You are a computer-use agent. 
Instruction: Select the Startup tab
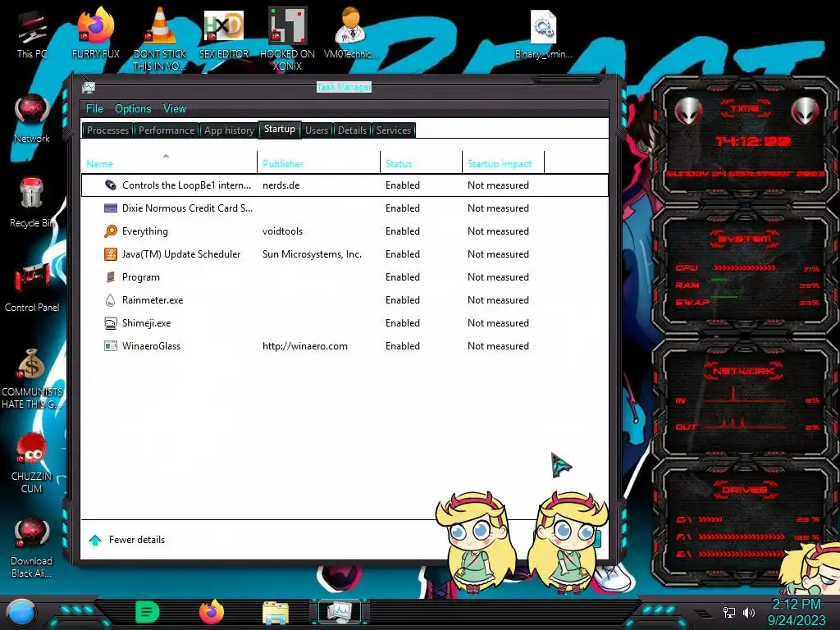tap(279, 129)
